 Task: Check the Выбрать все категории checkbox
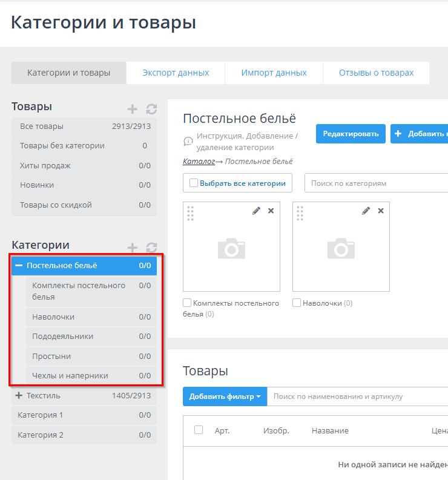[194, 183]
